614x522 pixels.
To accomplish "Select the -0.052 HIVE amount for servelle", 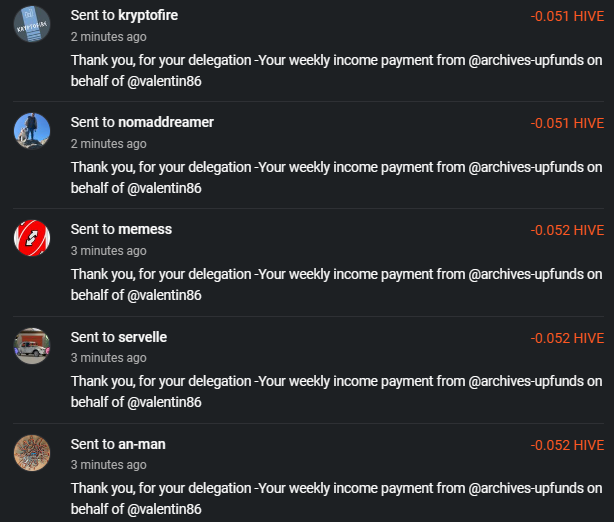I will point(567,338).
